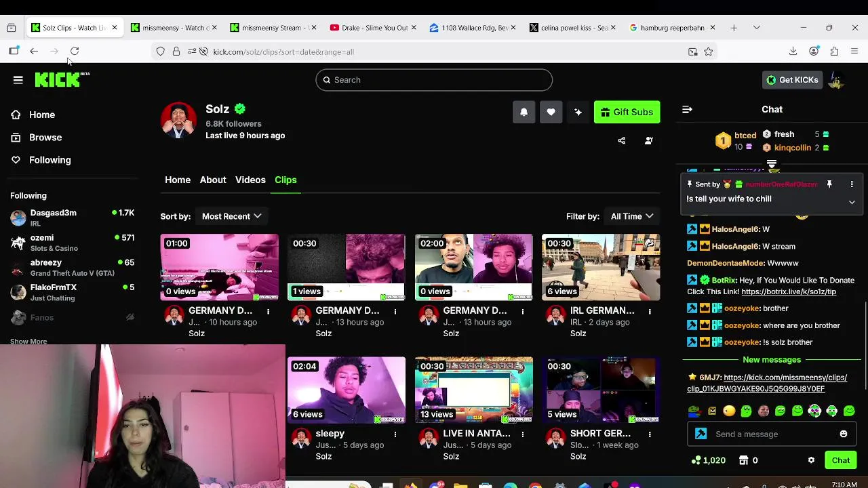Screen dimensions: 868x488
Task: Click the green Chat send button
Action: (x=841, y=460)
